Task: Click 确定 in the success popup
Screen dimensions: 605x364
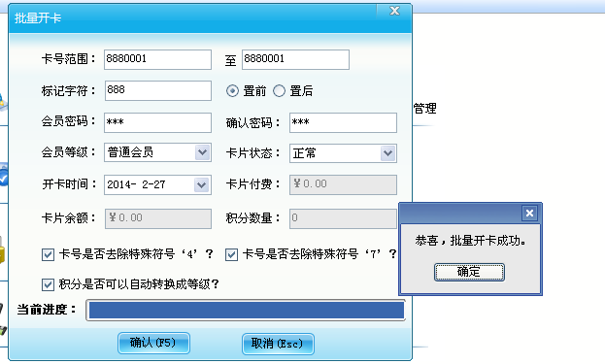Action: coord(469,272)
